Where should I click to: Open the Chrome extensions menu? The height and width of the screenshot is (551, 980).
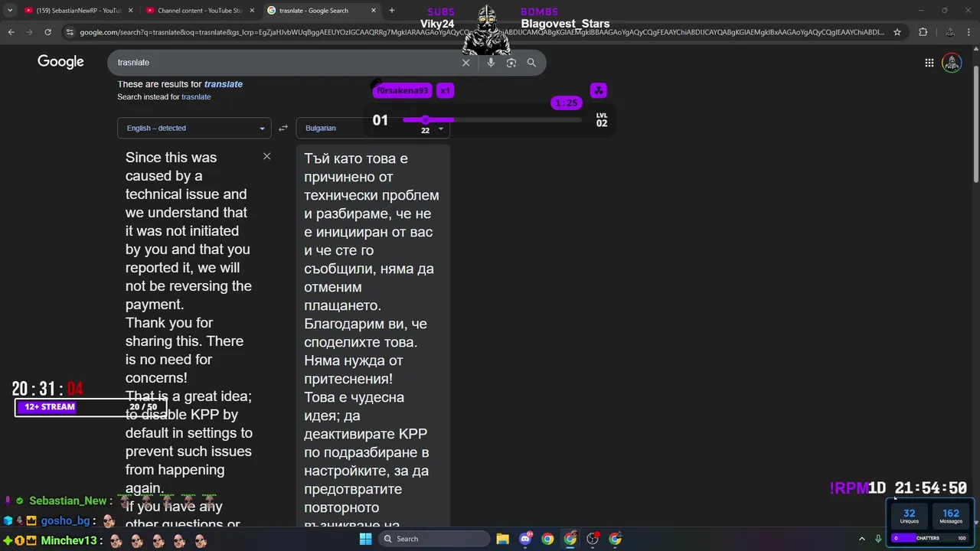(923, 32)
